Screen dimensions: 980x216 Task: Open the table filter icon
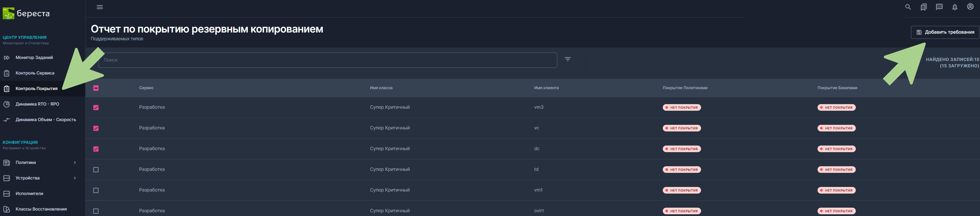(567, 59)
